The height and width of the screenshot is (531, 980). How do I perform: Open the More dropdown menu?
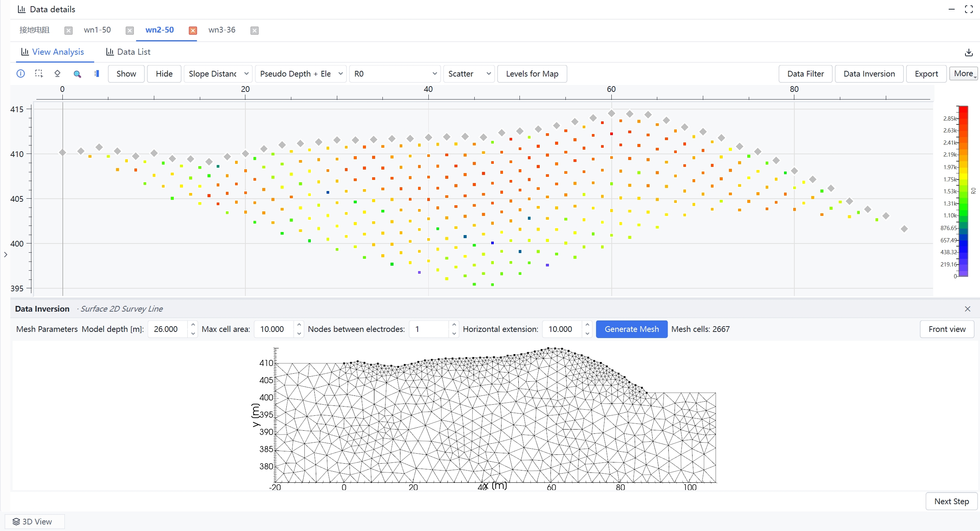pos(964,74)
